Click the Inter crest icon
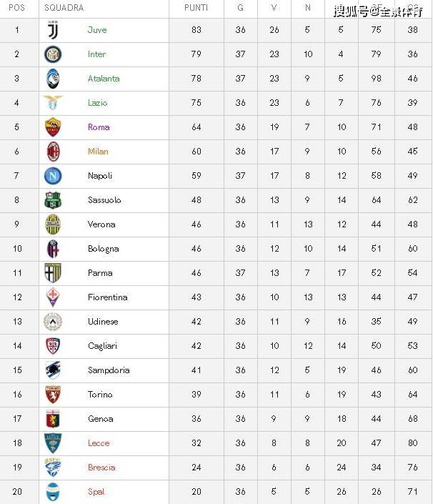 [x=53, y=54]
